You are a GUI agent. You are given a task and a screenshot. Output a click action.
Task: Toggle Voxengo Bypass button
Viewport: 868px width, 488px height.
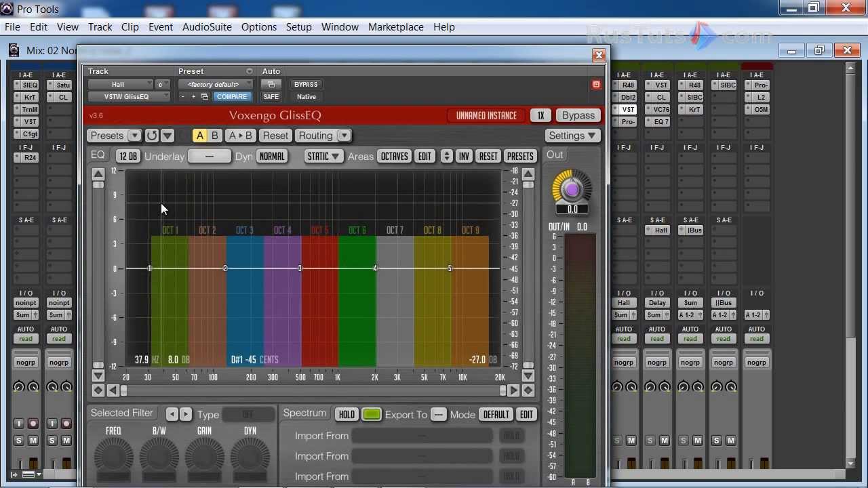coord(578,115)
